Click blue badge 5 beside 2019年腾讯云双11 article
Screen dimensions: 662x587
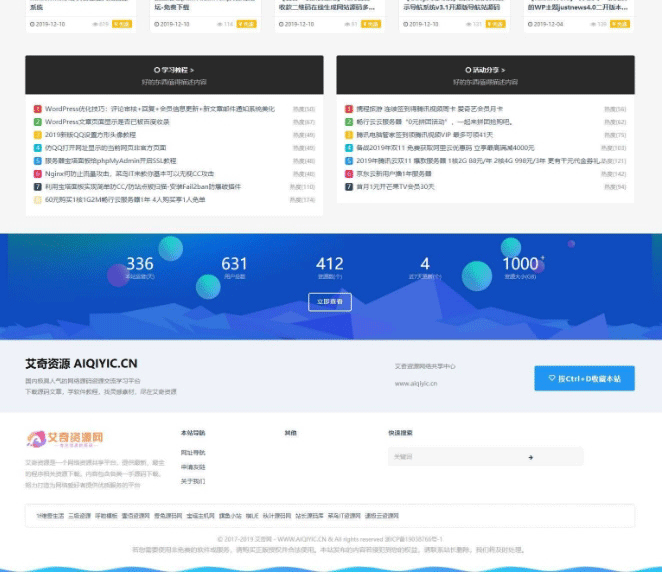(x=349, y=161)
